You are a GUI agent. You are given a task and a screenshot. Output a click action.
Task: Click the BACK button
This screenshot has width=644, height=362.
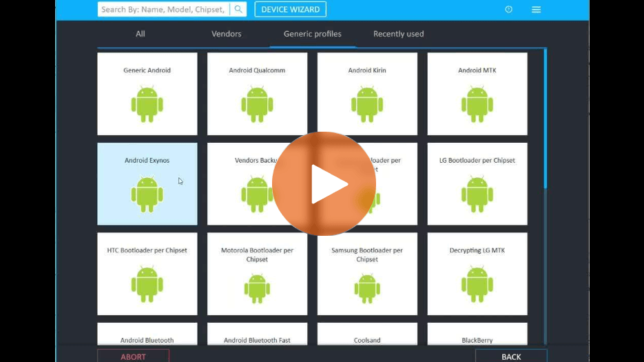pos(511,356)
